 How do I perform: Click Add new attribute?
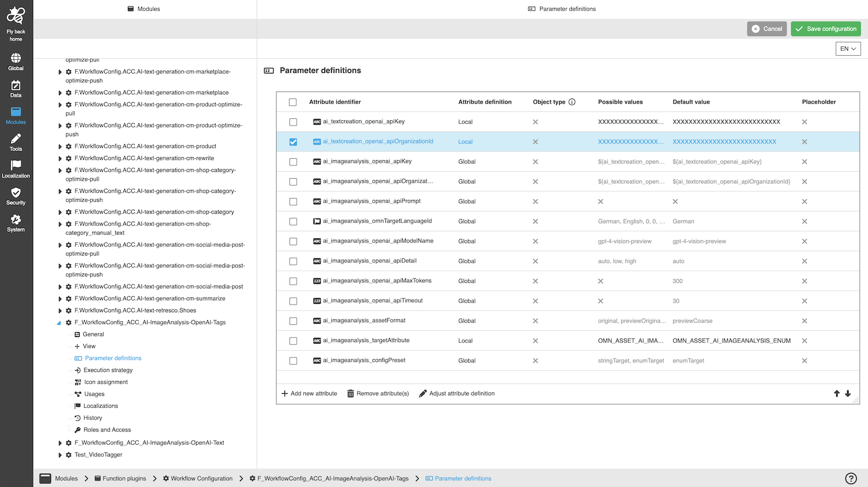click(309, 394)
